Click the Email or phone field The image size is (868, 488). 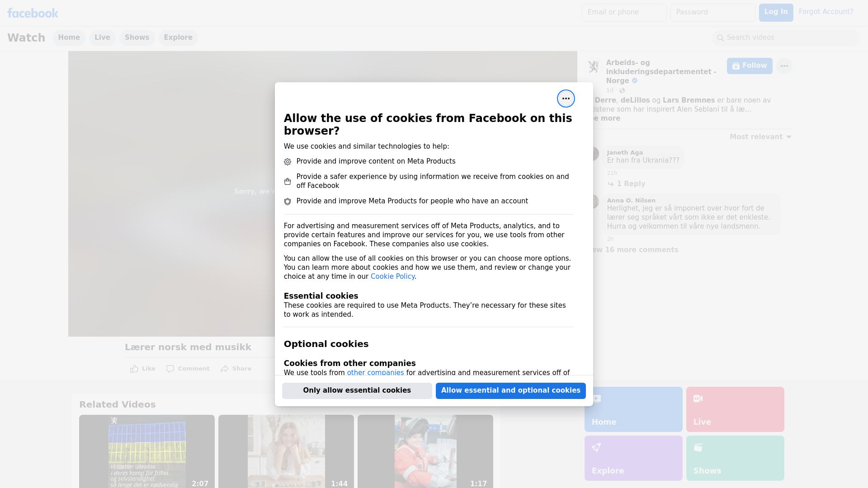pos(624,12)
